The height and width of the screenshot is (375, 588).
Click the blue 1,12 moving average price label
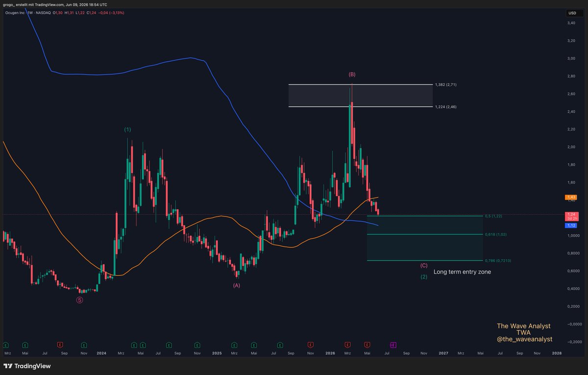point(570,225)
